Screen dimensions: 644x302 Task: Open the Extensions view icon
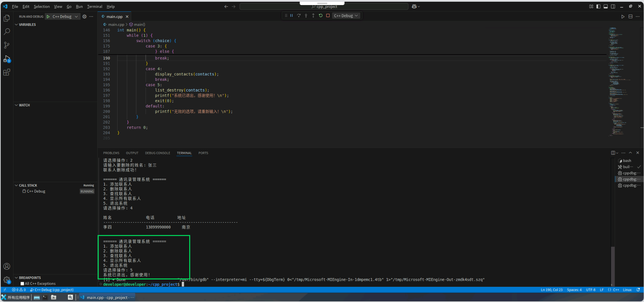coord(6,72)
